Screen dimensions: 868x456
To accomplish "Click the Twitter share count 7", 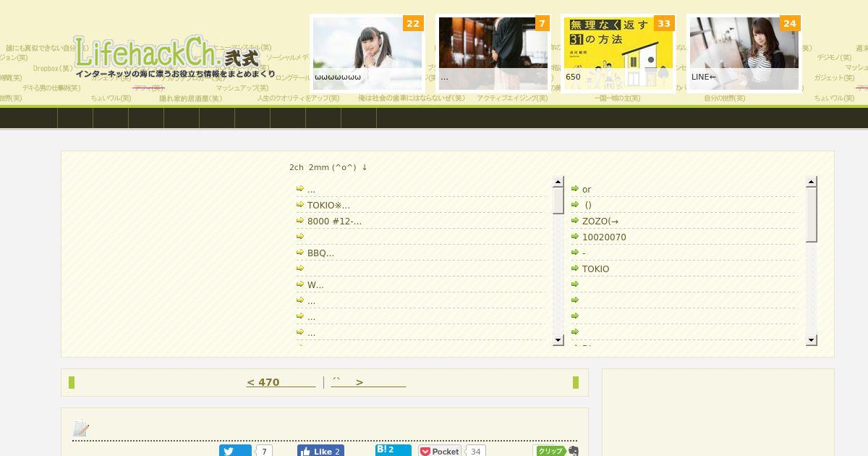I will click(x=264, y=451).
